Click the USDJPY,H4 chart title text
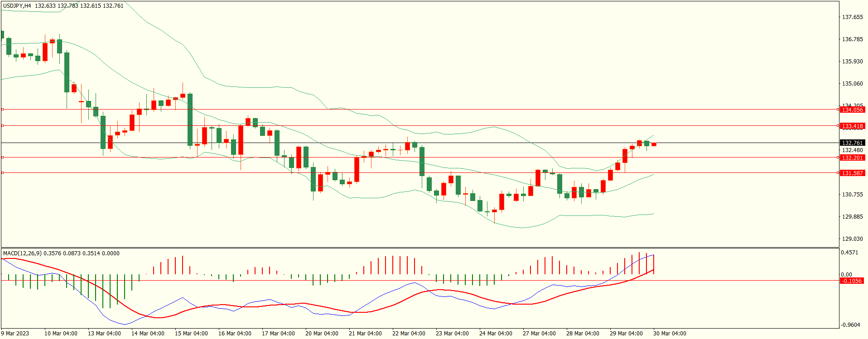 (17, 6)
